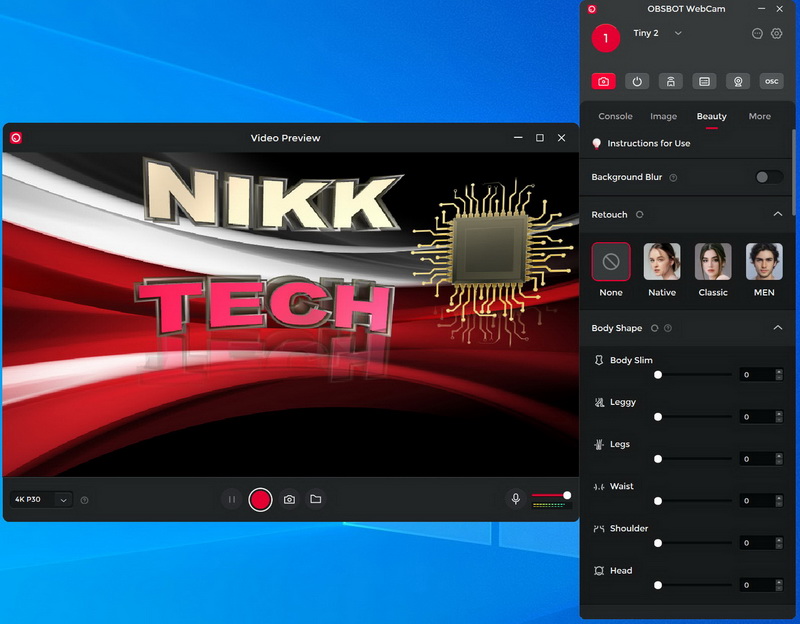The image size is (800, 624).
Task: Toggle the Background Blur switch
Action: (768, 177)
